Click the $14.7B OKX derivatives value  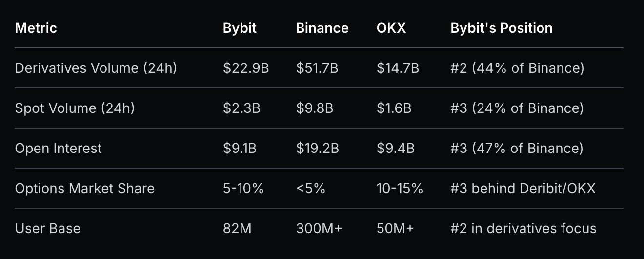tap(398, 68)
